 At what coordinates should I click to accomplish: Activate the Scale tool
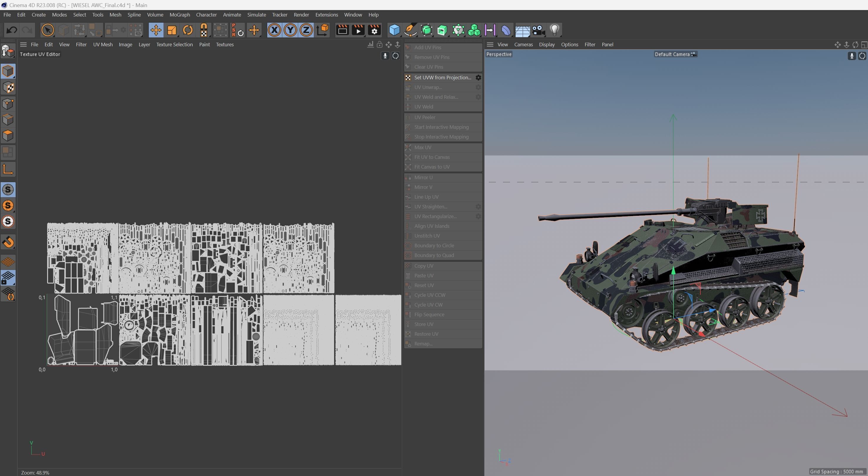point(172,30)
